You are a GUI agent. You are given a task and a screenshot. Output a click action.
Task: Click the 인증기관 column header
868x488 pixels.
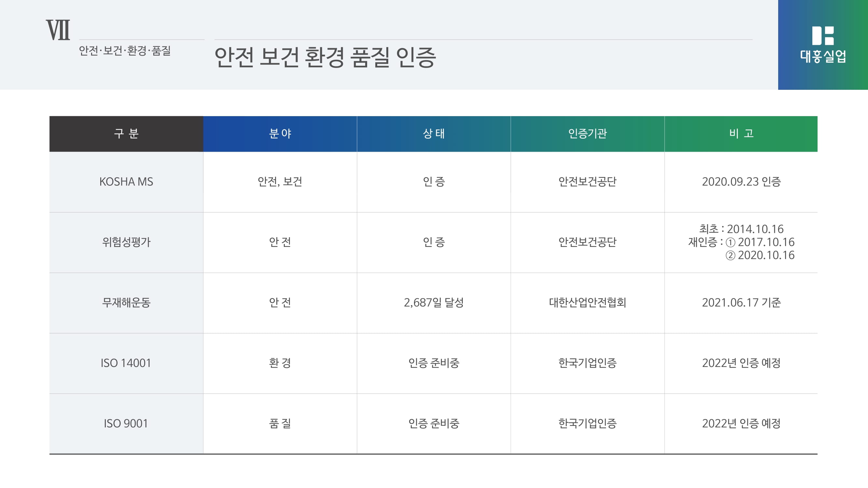587,134
